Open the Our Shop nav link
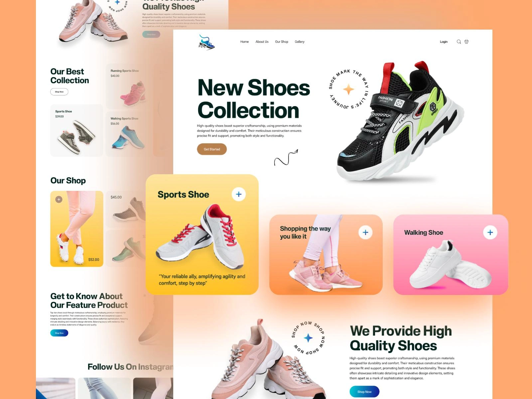This screenshot has height=399, width=532. (x=282, y=42)
